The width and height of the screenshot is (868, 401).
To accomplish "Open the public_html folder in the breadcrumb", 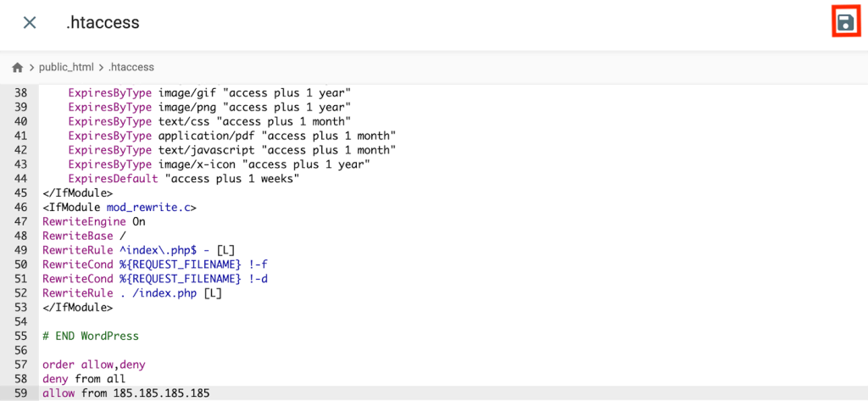I will point(64,67).
